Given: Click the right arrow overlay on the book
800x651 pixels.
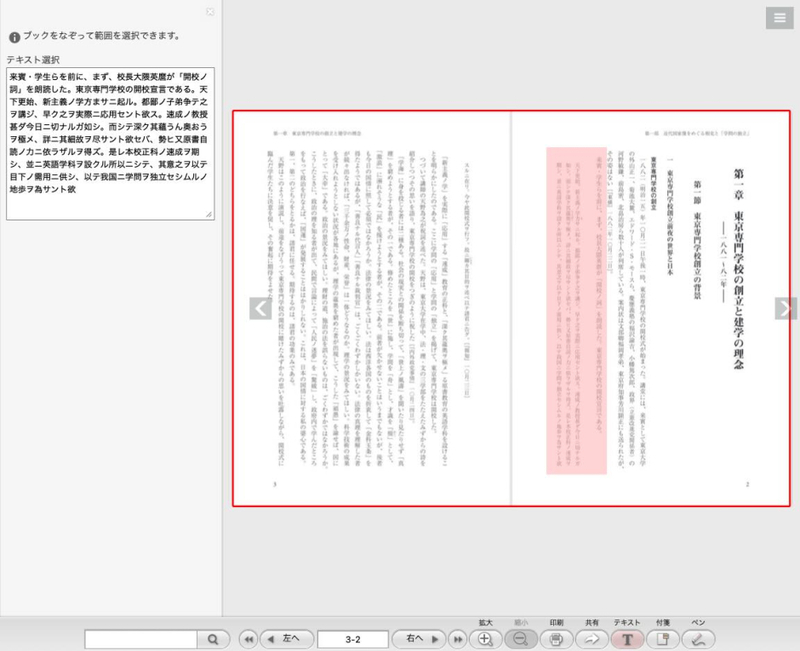Looking at the screenshot, I should coord(786,308).
